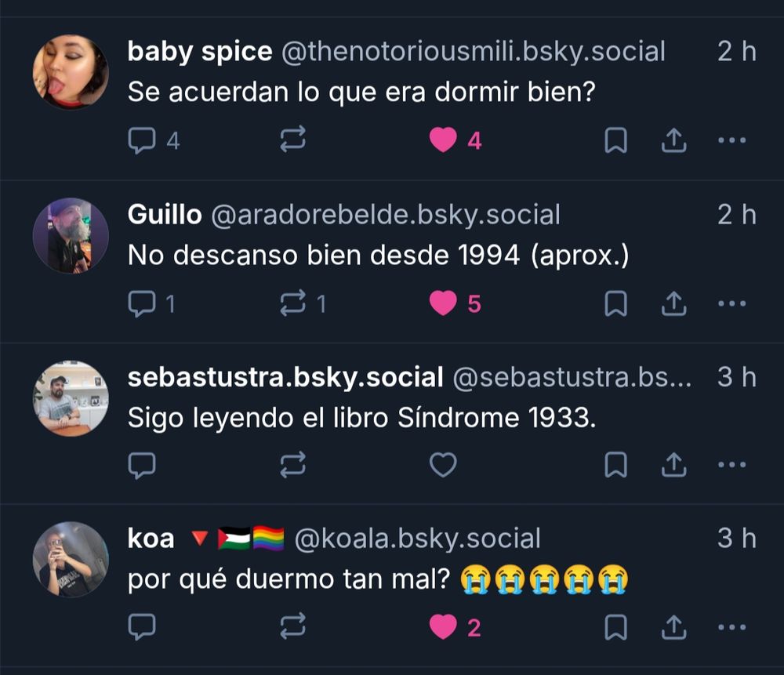Reply to Guillo's 1994 post

tap(152, 303)
